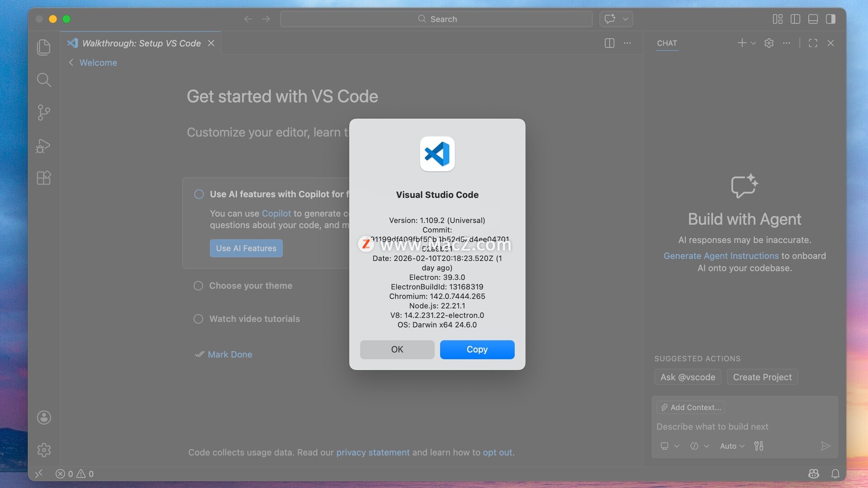Open the Search view in activity bar

point(44,80)
